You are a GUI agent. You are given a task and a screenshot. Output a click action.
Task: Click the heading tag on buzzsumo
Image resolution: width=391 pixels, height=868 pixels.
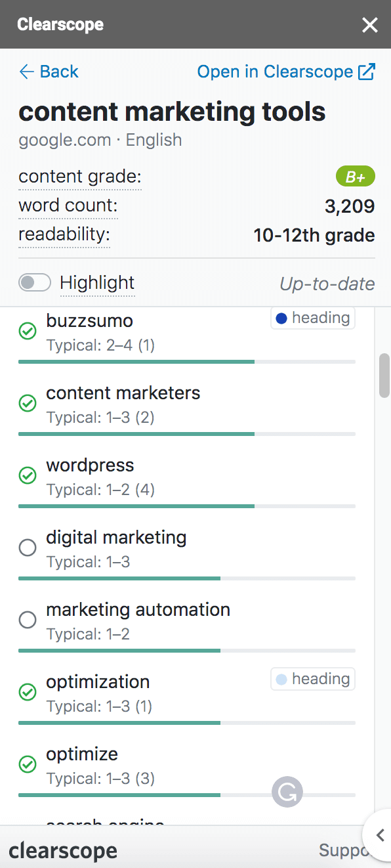point(313,318)
